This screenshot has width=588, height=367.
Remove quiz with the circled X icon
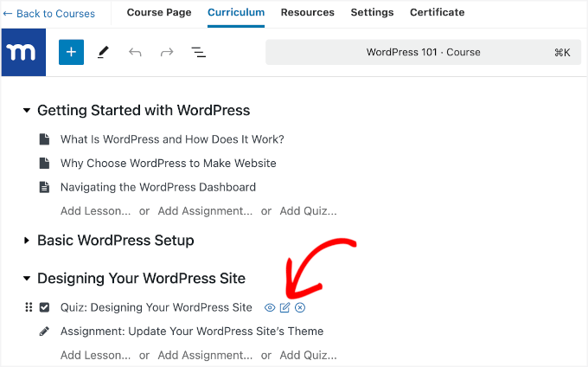point(300,307)
